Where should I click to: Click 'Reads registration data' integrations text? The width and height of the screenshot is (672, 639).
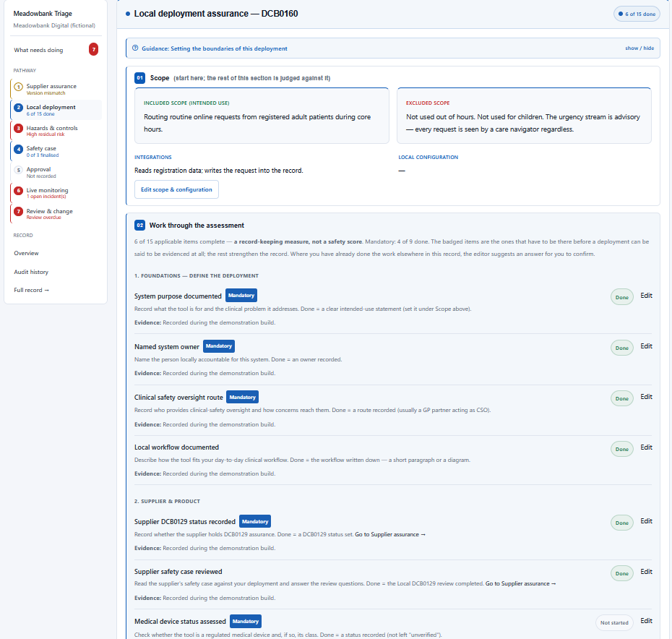[x=218, y=171]
